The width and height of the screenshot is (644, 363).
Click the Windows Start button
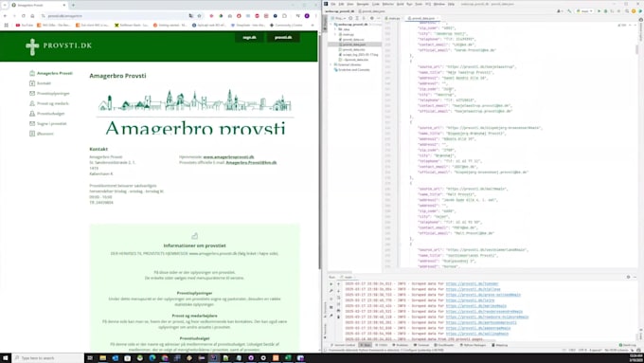6,358
